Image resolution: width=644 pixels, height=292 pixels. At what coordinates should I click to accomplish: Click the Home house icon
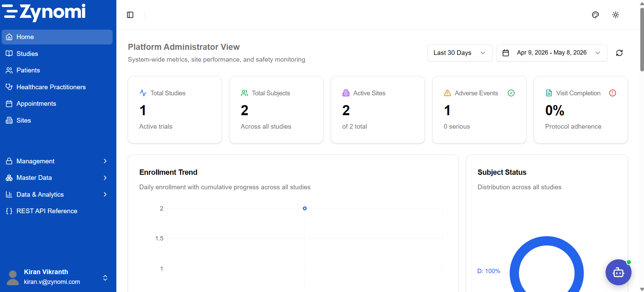point(9,37)
